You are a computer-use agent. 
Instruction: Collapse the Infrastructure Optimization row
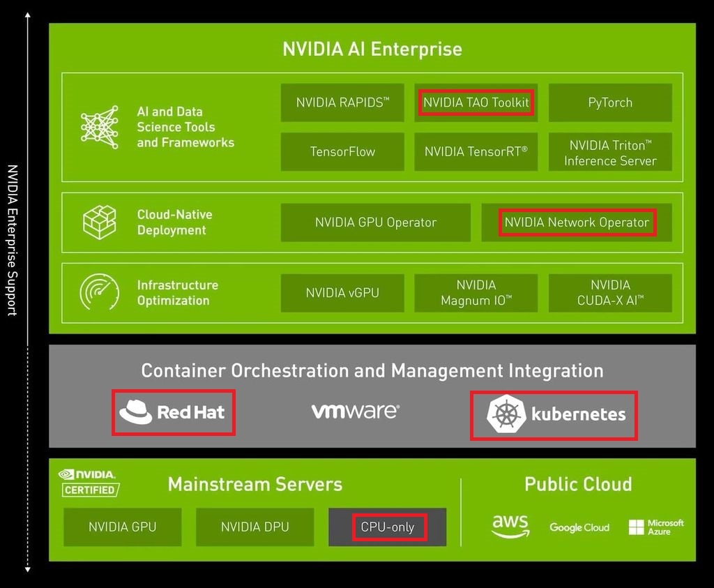tap(177, 292)
